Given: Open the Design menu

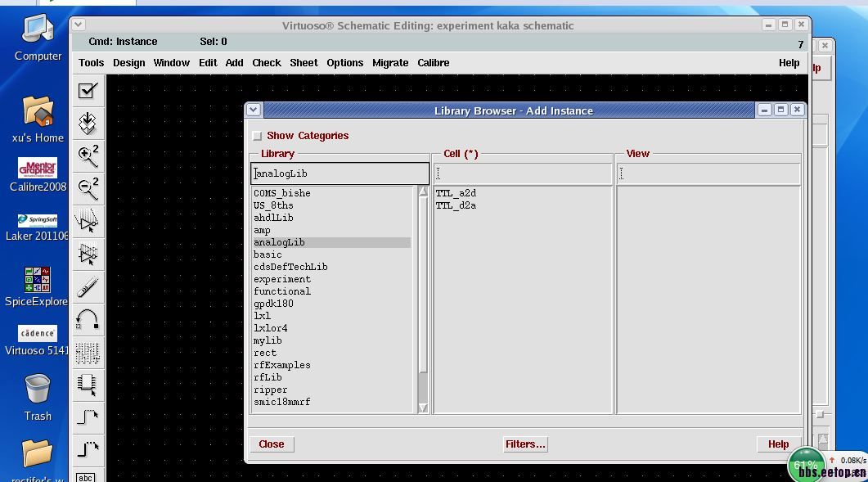Looking at the screenshot, I should [129, 63].
